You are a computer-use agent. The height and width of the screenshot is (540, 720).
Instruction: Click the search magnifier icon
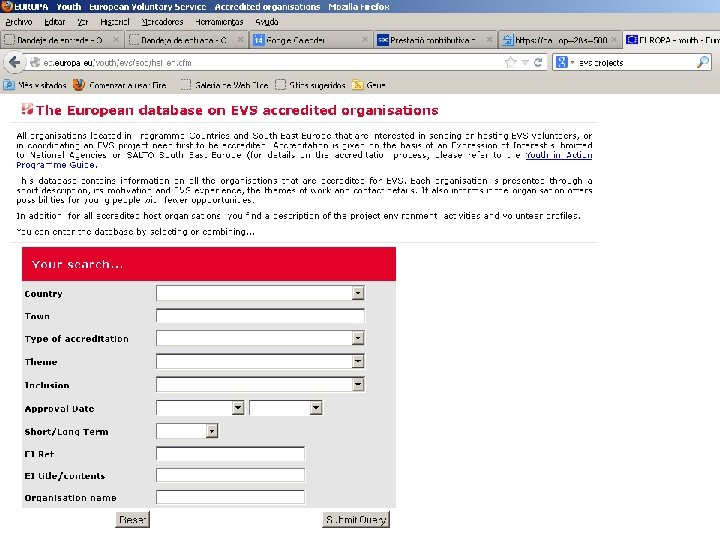(x=703, y=62)
